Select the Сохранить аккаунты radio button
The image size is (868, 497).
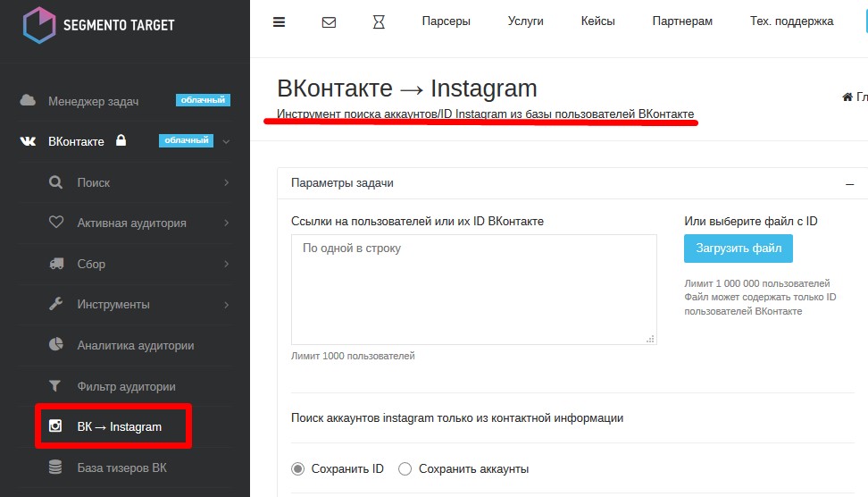point(405,468)
